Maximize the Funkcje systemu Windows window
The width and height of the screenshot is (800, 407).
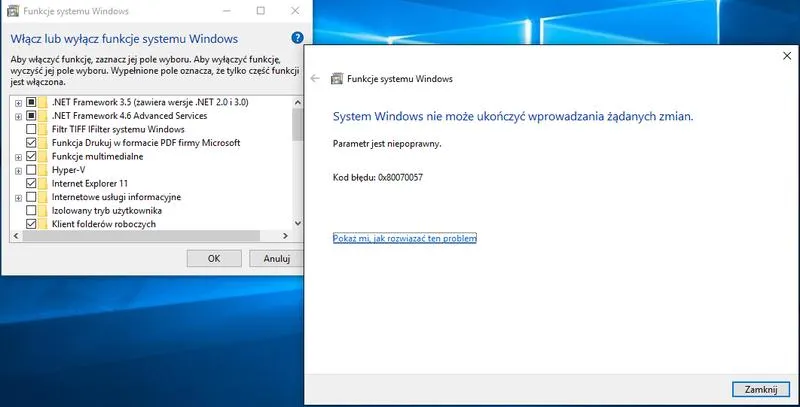coord(261,11)
